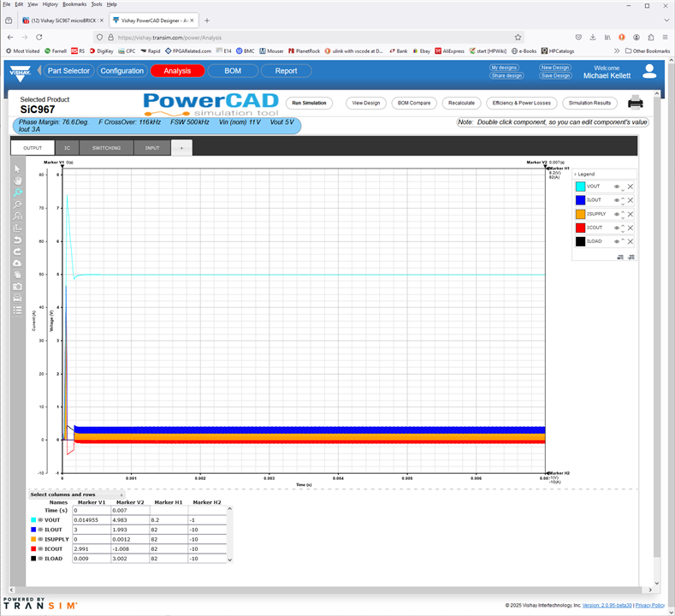Bookmark this page with the star icon
The width and height of the screenshot is (675, 616).
518,38
